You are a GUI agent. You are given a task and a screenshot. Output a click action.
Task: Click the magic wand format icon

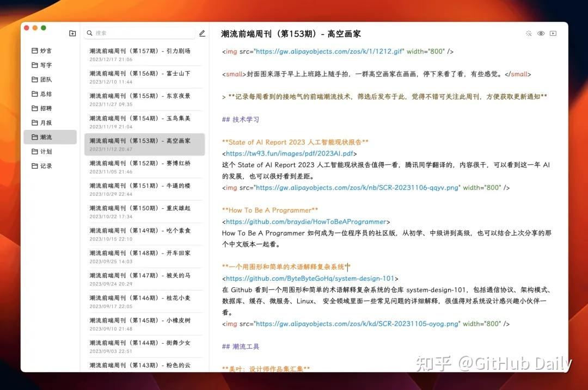(x=528, y=34)
